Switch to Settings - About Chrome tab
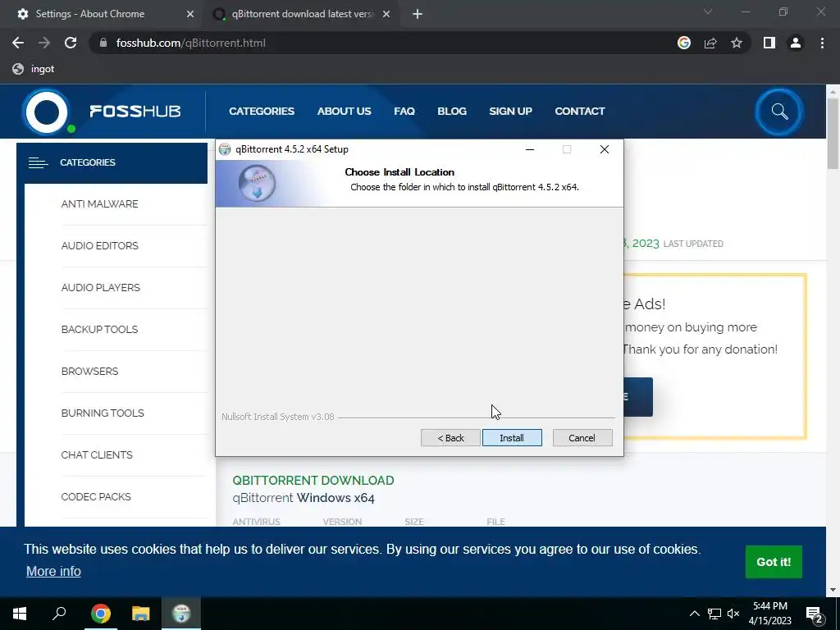Screen dimensions: 840x630 coord(102,14)
